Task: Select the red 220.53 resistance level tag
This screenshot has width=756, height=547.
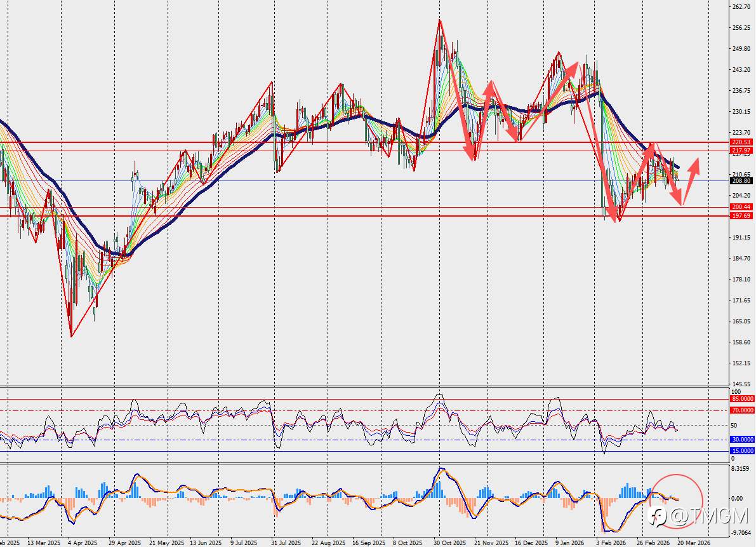Action: click(x=741, y=142)
